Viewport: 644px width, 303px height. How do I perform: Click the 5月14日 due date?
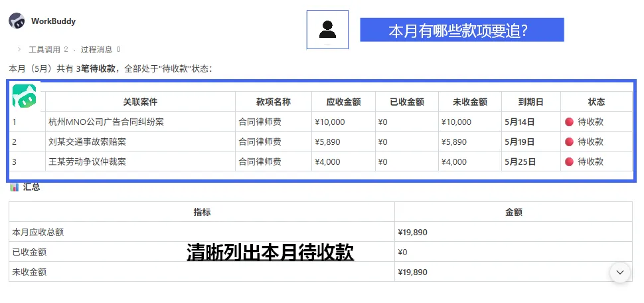520,122
